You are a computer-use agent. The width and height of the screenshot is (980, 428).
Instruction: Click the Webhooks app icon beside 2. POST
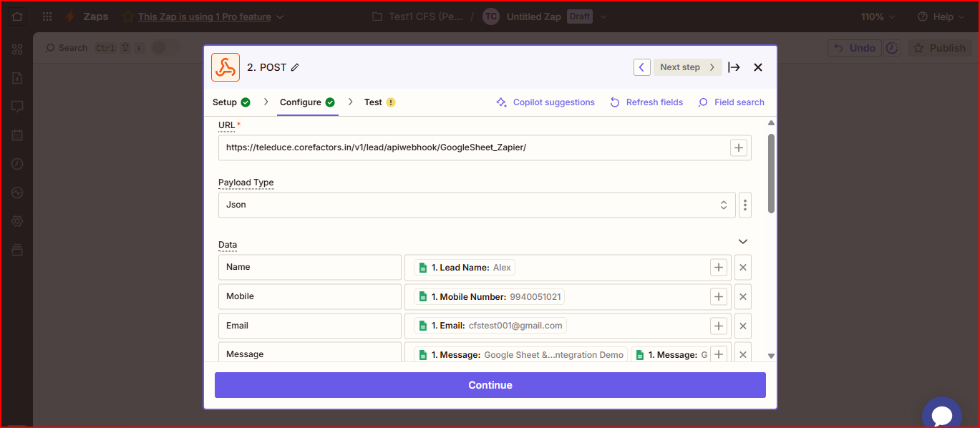225,67
